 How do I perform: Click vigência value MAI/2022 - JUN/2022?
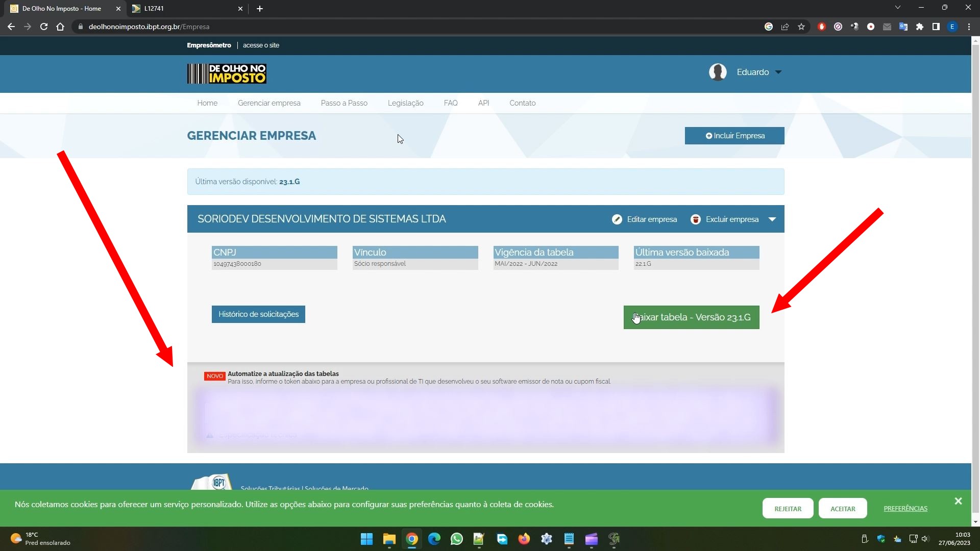pyautogui.click(x=526, y=264)
